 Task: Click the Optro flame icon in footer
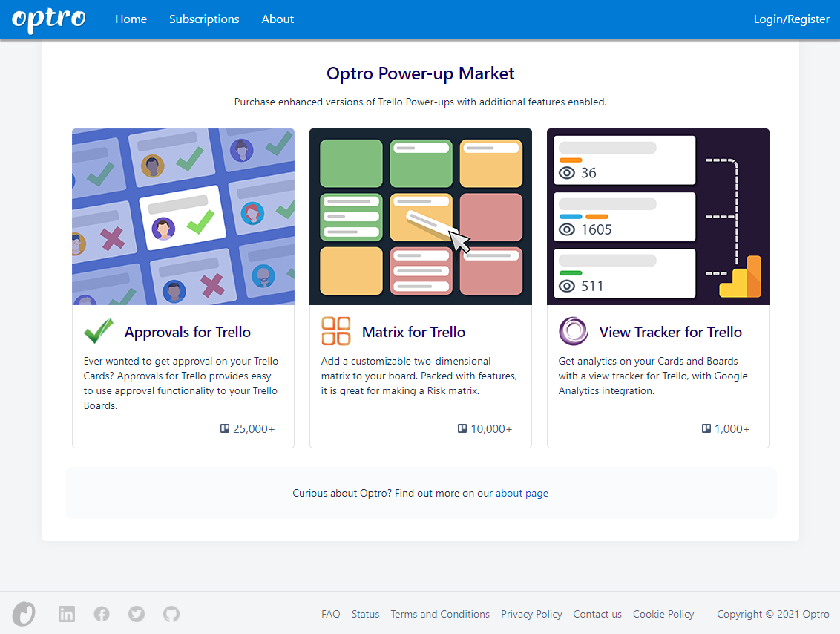point(24,614)
